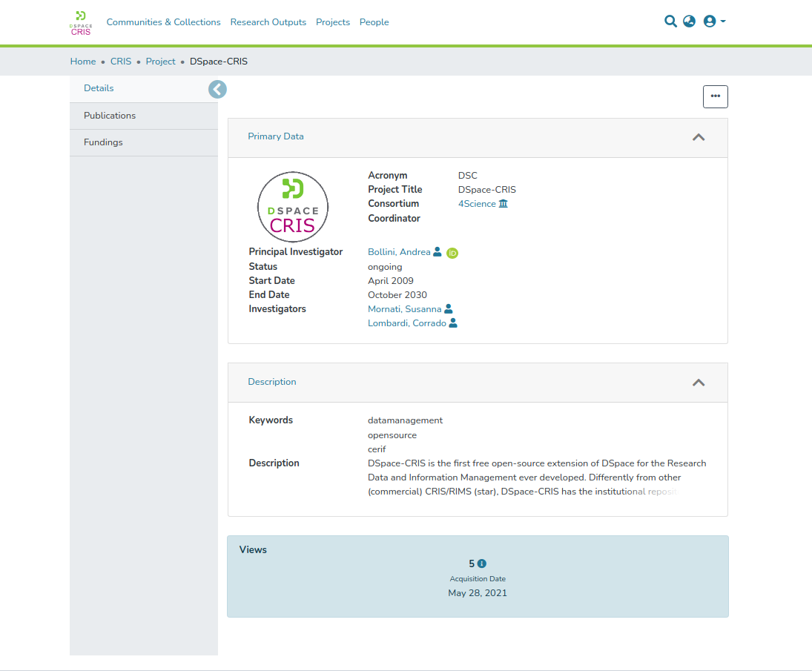Click institution icon next to 4Science
This screenshot has width=812, height=671.
click(x=504, y=204)
